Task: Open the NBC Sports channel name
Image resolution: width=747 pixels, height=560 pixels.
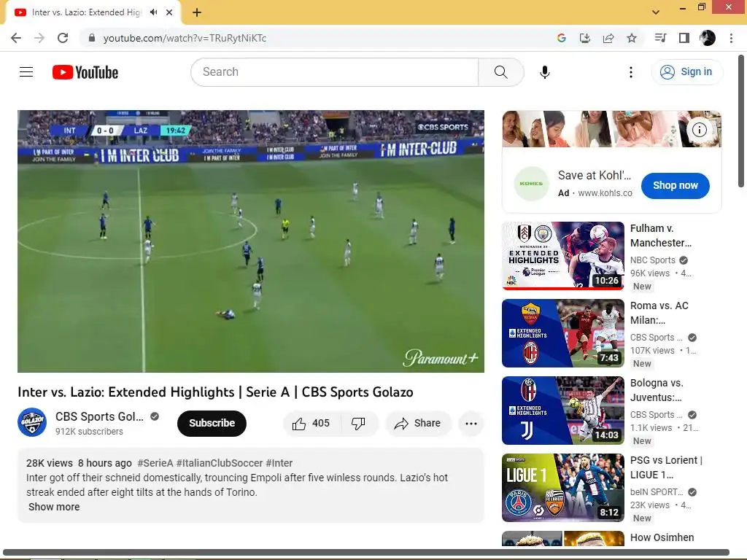Action: click(653, 260)
